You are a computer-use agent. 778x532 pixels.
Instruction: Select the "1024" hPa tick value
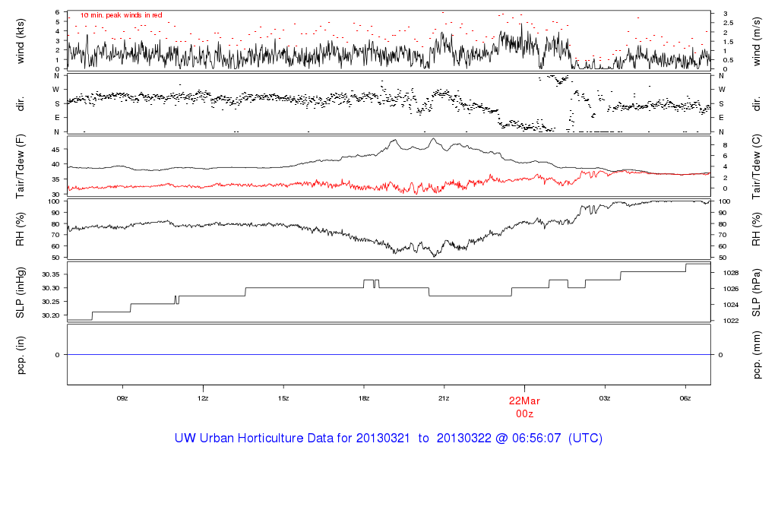coord(731,305)
